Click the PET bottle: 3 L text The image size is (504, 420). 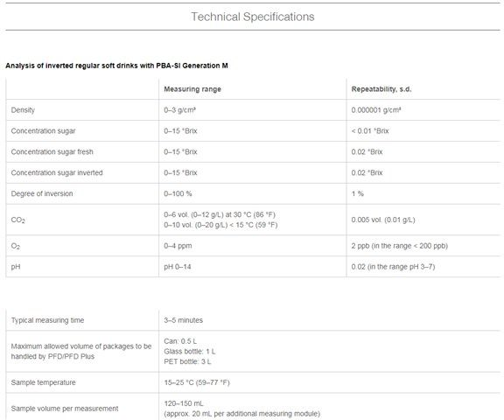pos(187,361)
